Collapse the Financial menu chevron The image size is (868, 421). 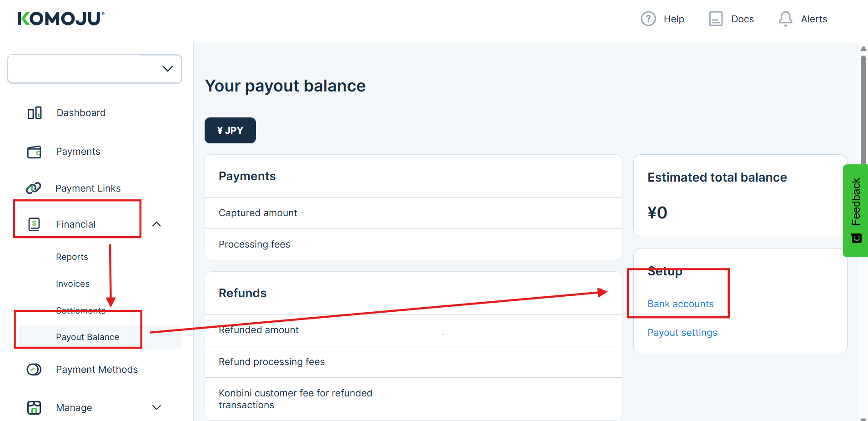point(156,224)
